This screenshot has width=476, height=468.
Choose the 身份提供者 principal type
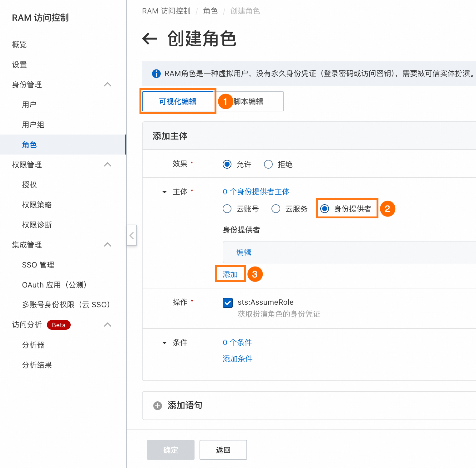point(325,209)
